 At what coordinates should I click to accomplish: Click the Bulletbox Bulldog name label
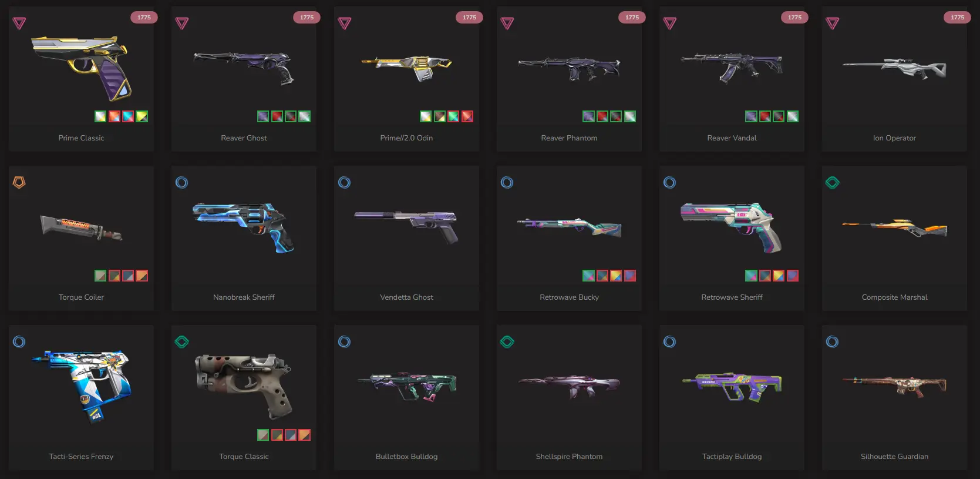point(406,457)
